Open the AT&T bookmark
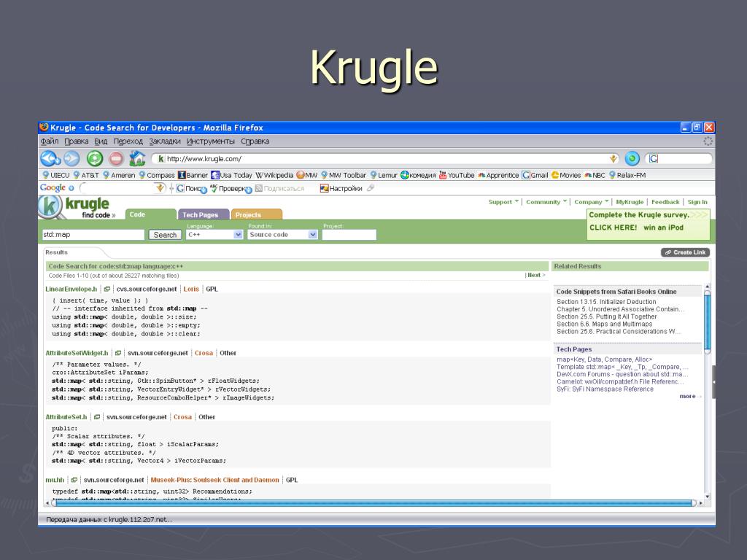The width and height of the screenshot is (747, 560). point(86,175)
